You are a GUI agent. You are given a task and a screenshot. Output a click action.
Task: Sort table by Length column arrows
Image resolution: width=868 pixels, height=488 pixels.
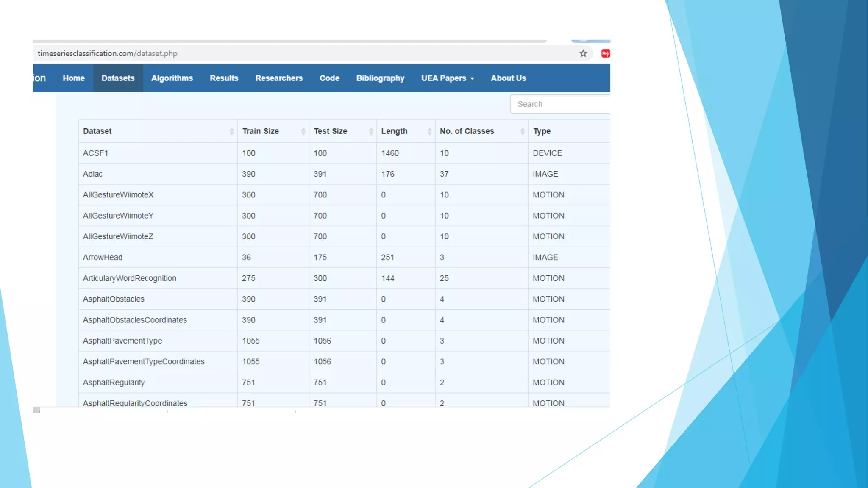click(x=429, y=131)
